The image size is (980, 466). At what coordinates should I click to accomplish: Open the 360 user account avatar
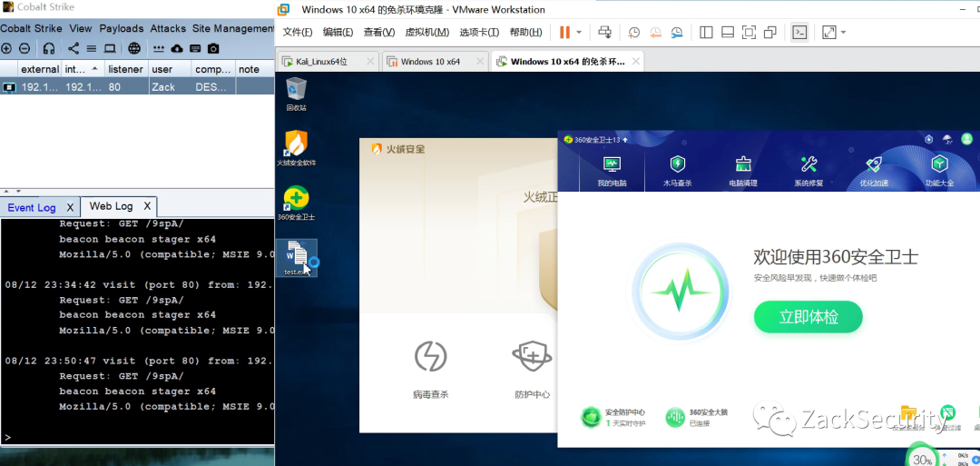(967, 139)
